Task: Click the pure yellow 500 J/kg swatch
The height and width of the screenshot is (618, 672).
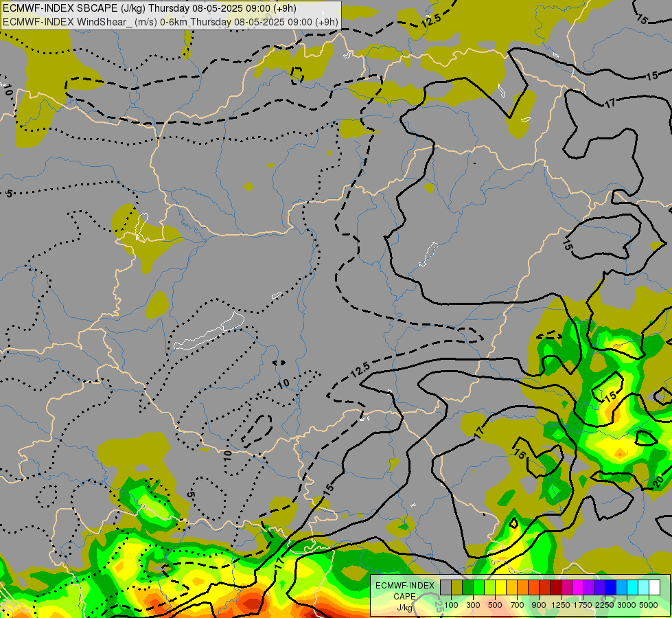Action: click(500, 588)
